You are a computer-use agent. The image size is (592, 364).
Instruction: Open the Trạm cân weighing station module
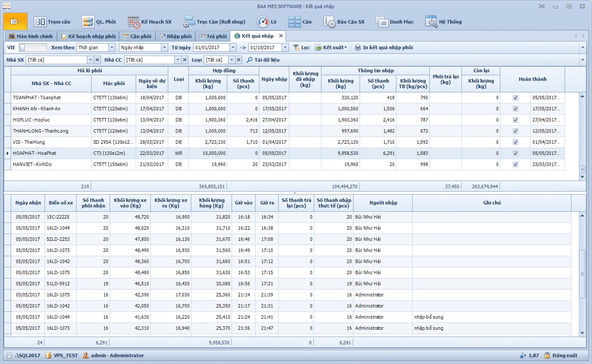pos(52,22)
